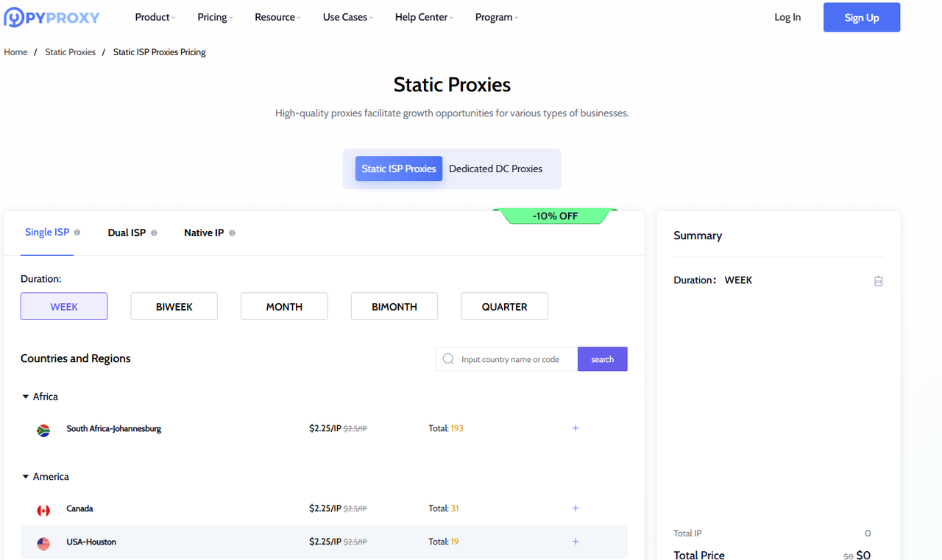
Task: Add a USA-Houston IP using the plus icon
Action: click(x=576, y=541)
